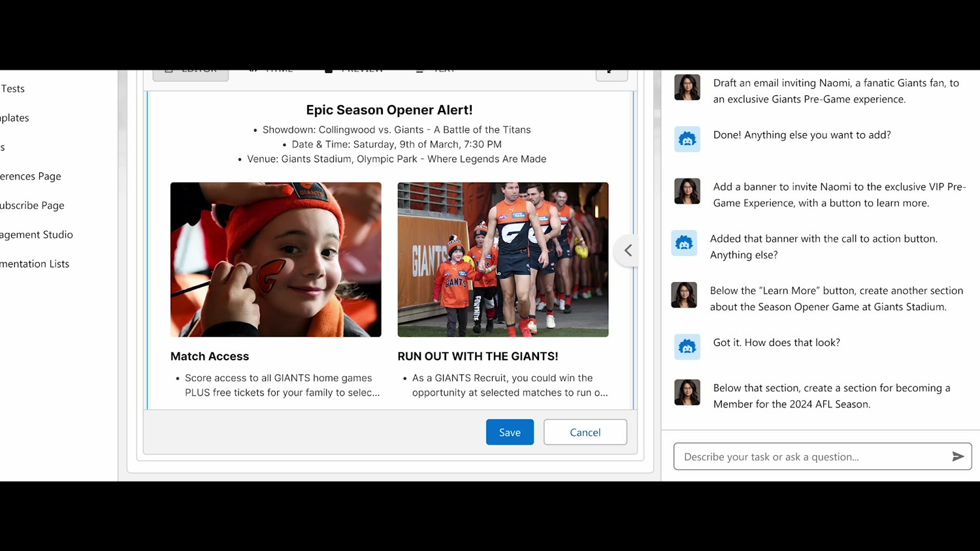This screenshot has width=980, height=551.
Task: Select the players running out photo
Action: tap(503, 259)
